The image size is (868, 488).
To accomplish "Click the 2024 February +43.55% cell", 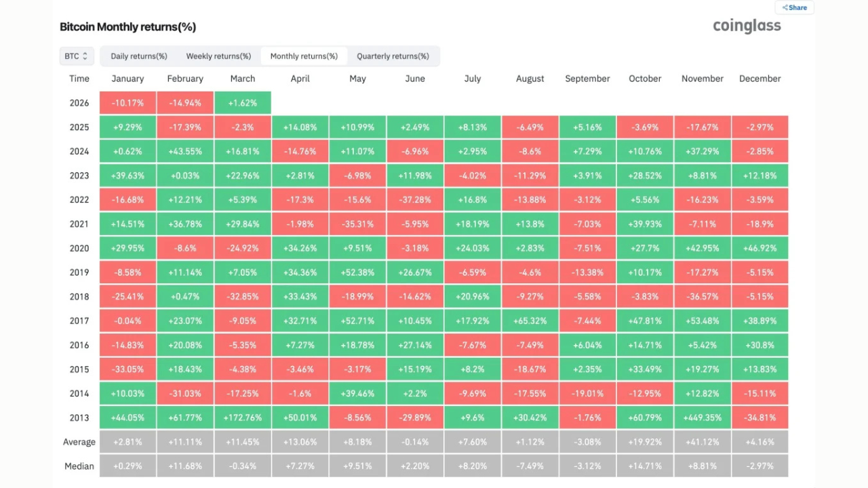I will [x=185, y=151].
